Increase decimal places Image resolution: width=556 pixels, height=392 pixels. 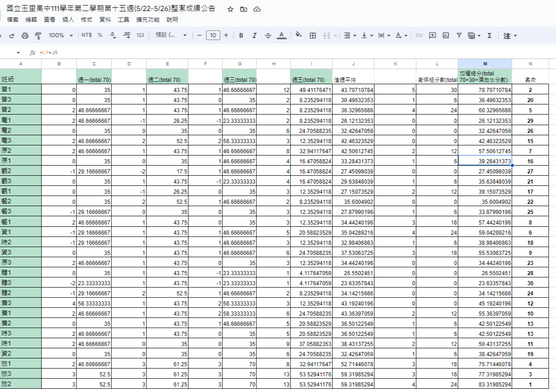point(127,35)
